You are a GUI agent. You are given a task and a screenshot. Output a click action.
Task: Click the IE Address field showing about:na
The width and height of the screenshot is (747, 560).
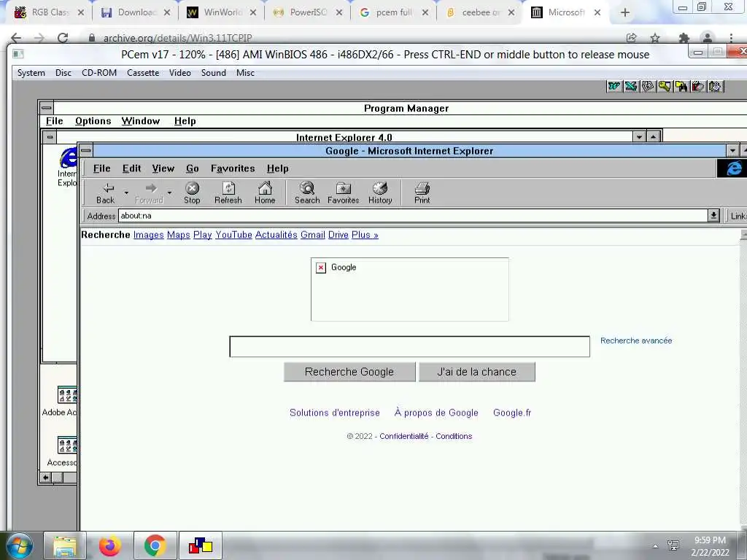(x=413, y=216)
